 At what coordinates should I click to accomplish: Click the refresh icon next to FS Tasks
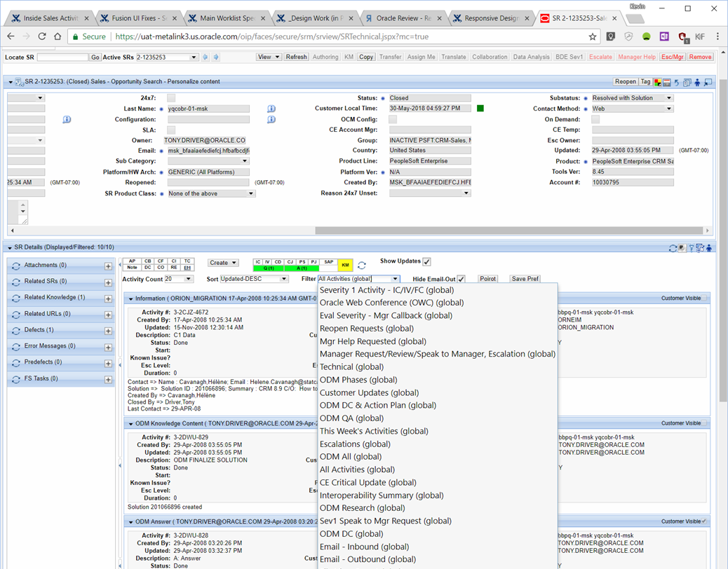pos(16,379)
